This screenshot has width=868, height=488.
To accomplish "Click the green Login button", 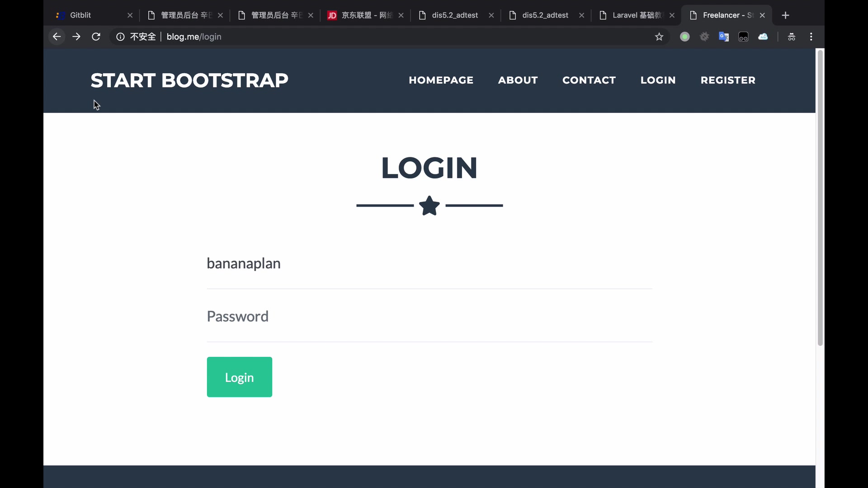I will 240,377.
